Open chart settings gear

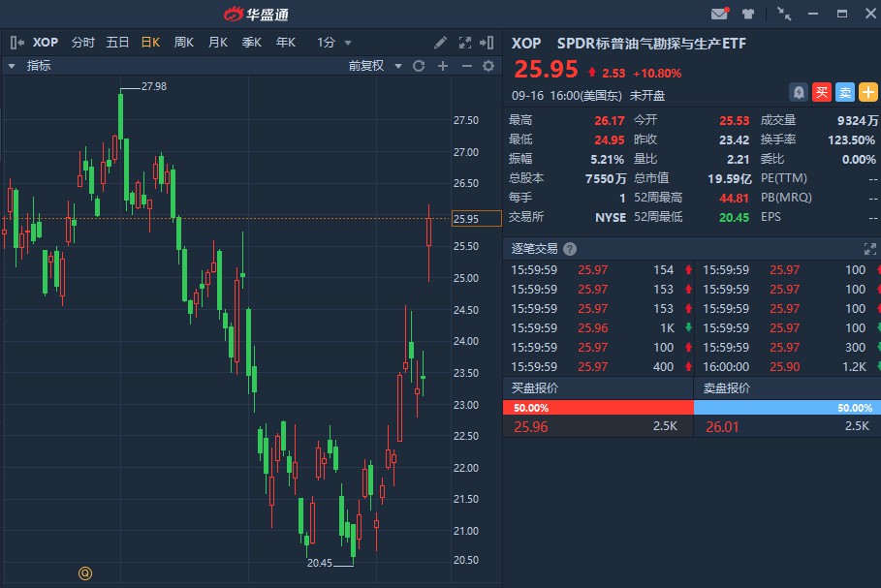(x=488, y=66)
